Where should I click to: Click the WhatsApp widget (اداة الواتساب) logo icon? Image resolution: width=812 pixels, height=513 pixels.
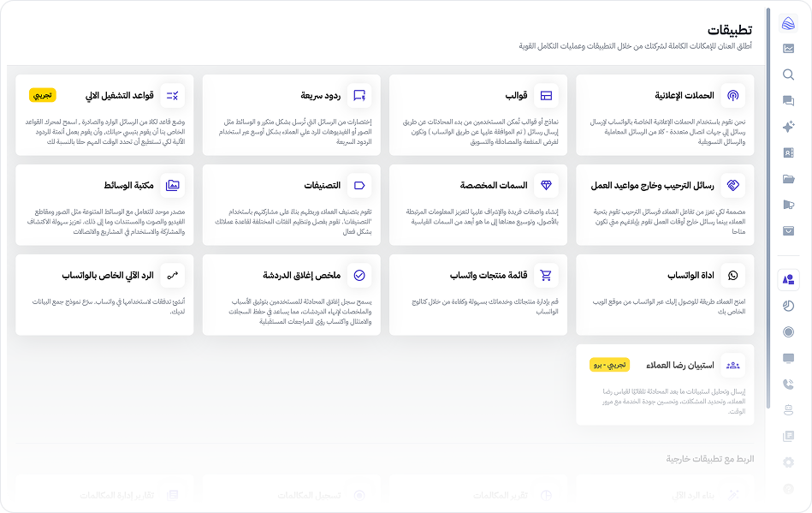click(x=733, y=275)
